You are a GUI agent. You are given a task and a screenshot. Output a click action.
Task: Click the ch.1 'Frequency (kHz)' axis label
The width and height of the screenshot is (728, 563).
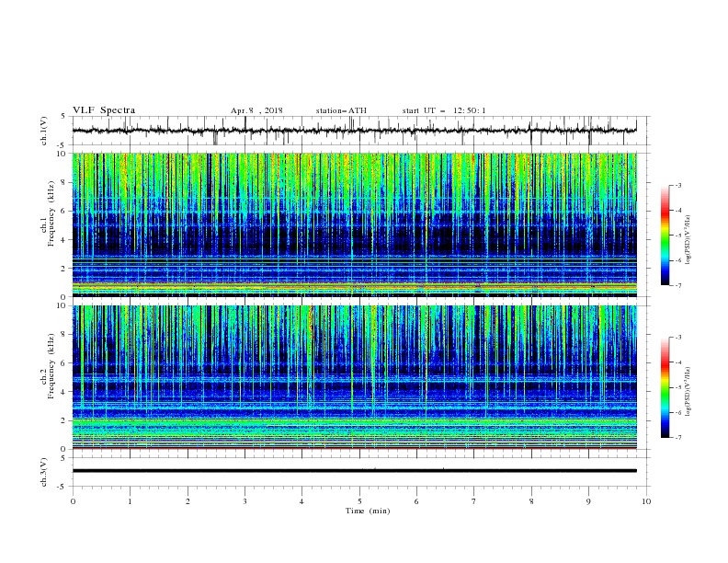[51, 214]
